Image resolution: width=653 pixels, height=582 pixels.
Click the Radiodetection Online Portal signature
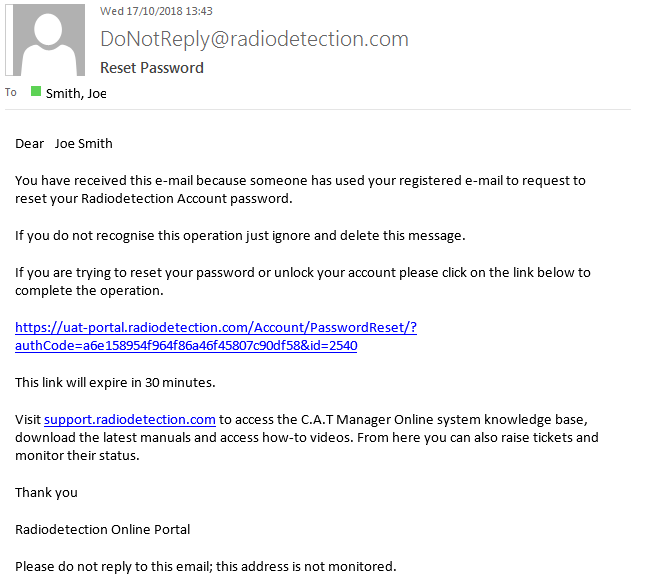click(102, 530)
